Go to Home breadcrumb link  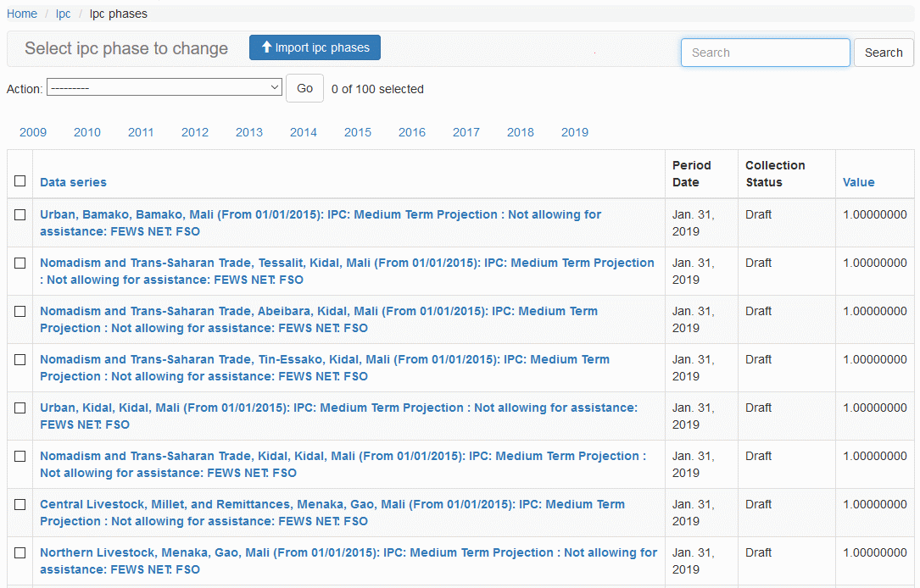pyautogui.click(x=22, y=14)
